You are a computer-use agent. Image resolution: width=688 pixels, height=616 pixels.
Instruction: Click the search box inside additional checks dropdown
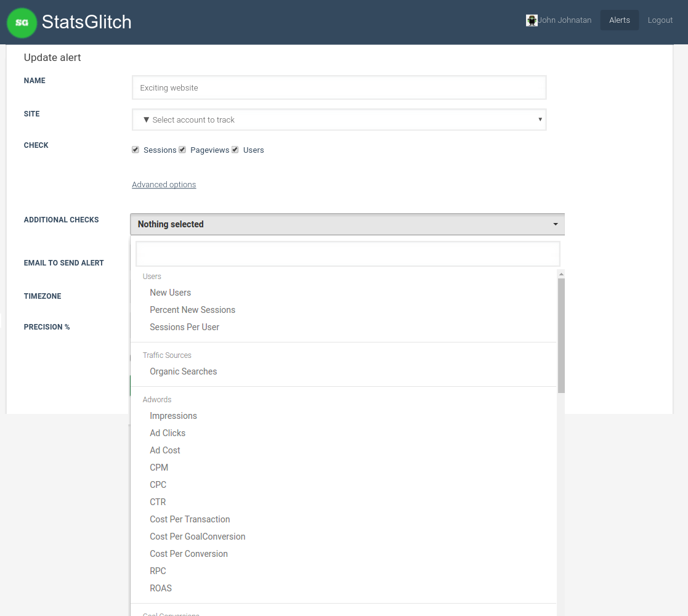tap(347, 254)
